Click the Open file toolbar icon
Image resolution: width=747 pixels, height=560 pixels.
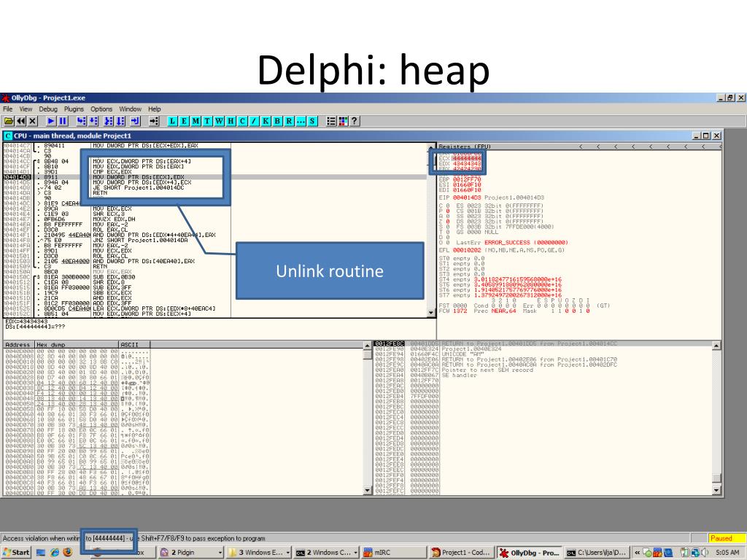9,121
